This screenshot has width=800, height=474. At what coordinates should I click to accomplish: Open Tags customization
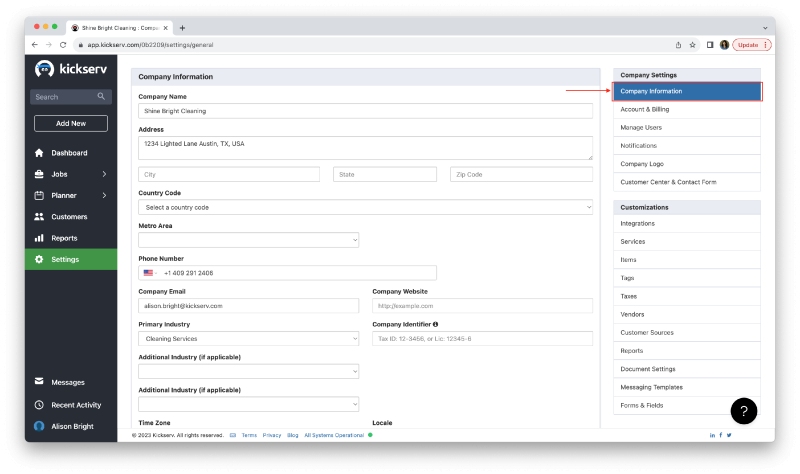[687, 278]
